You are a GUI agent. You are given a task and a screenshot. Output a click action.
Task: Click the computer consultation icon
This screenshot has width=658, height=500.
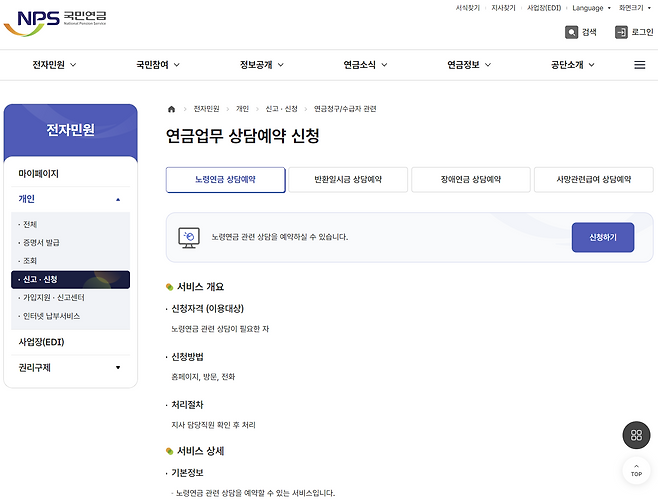188,237
